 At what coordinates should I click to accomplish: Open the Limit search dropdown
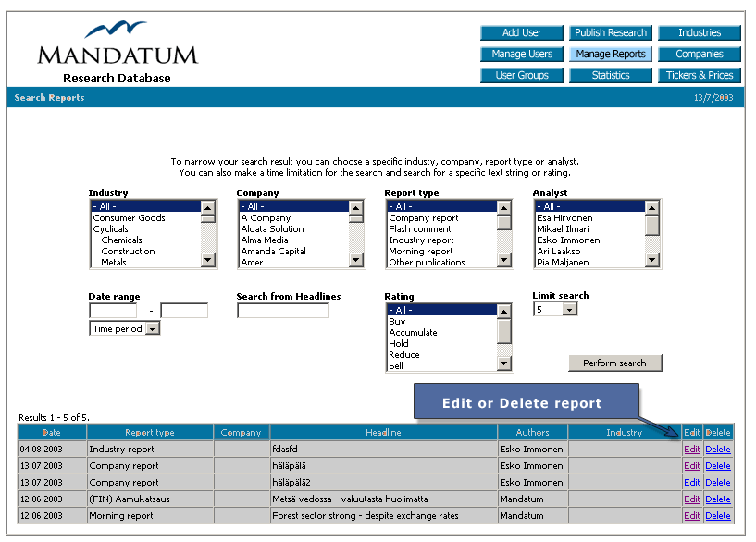coord(555,309)
